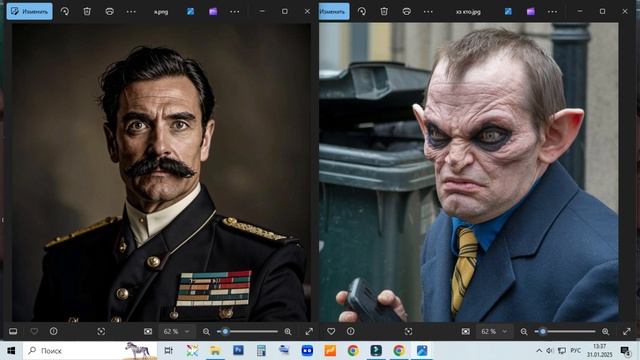The image size is (640, 360).
Task: Click the mustached officer photo in left window
Action: [162, 172]
